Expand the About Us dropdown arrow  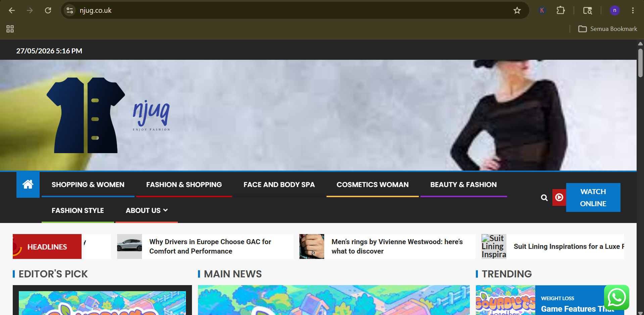click(165, 210)
